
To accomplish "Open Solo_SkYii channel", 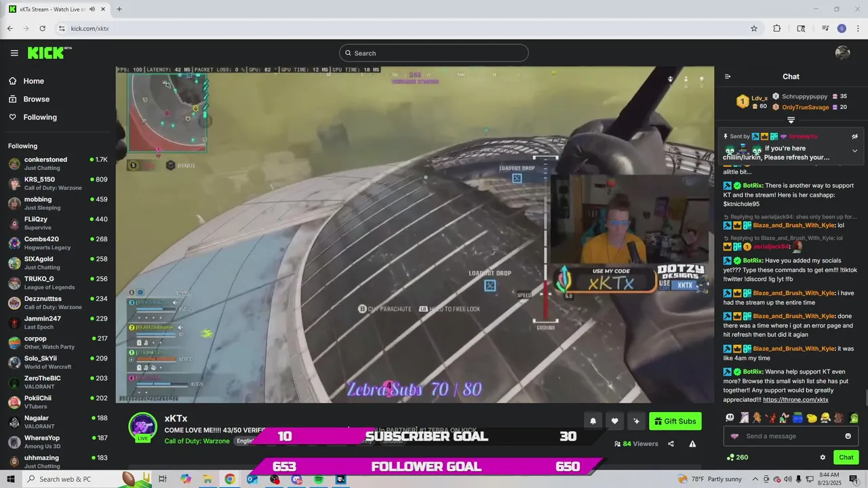I will pyautogui.click(x=58, y=362).
